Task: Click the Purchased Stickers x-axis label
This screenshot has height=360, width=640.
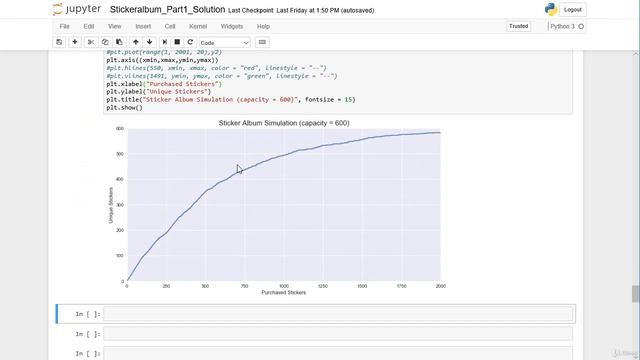Action: tap(284, 293)
